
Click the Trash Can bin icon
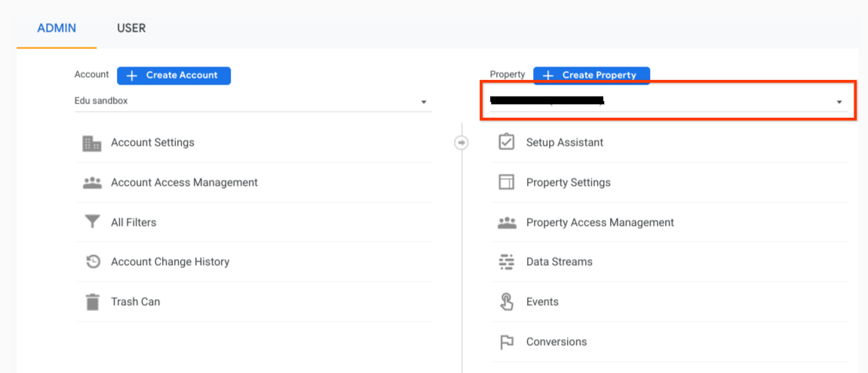tap(92, 302)
